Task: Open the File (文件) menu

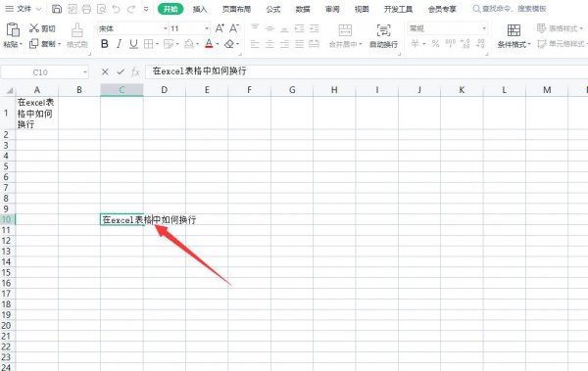Action: point(24,9)
